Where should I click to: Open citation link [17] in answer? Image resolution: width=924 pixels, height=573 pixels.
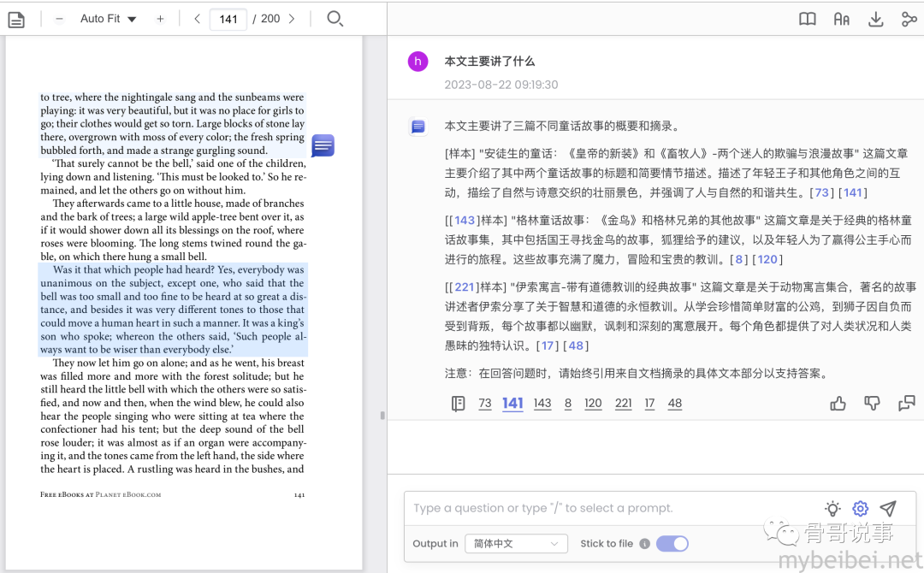(x=548, y=346)
